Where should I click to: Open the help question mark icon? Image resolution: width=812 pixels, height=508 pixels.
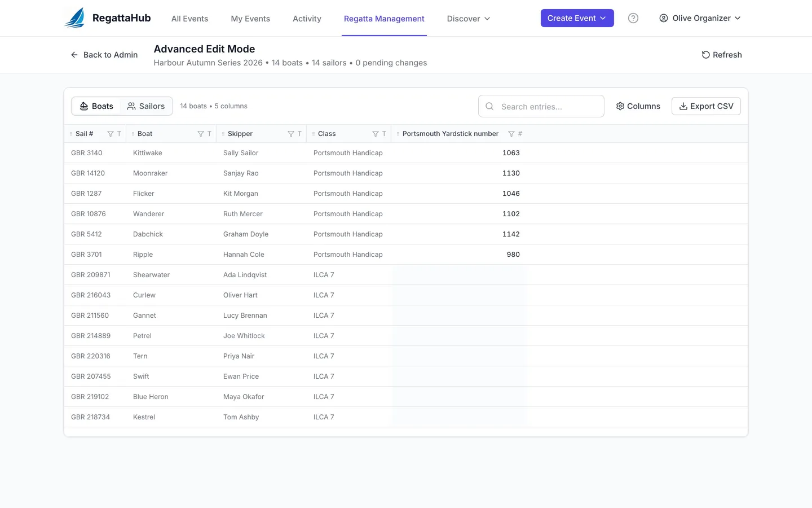pyautogui.click(x=633, y=18)
